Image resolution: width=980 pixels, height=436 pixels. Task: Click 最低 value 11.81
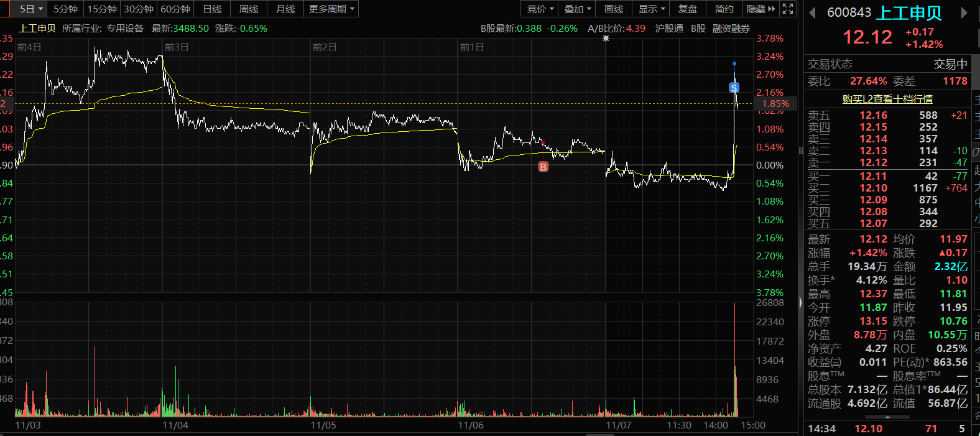(954, 294)
